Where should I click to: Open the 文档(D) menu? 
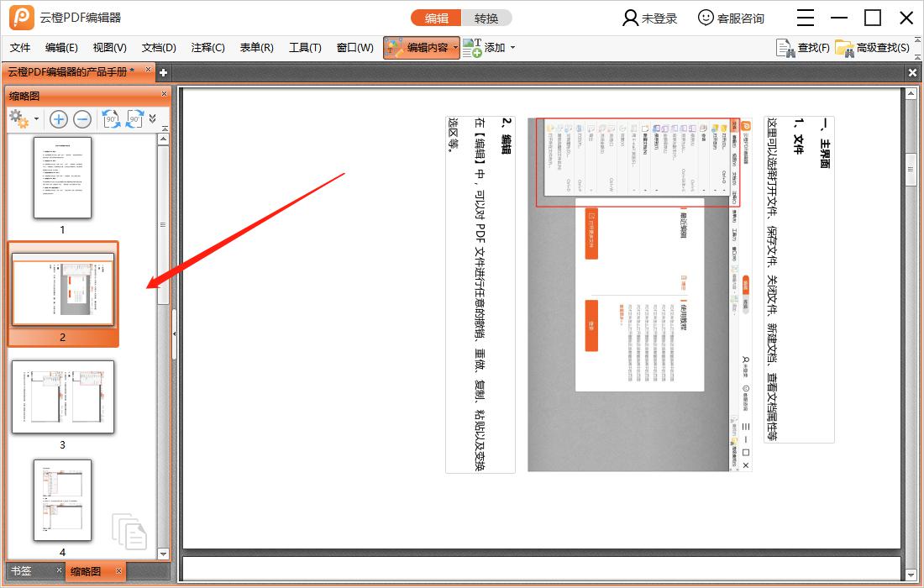click(x=159, y=48)
